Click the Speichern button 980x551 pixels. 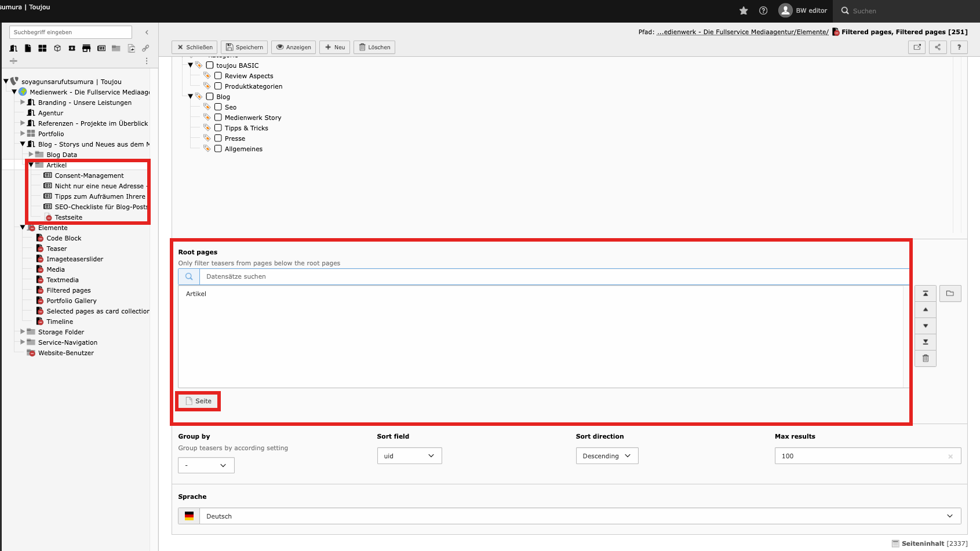tap(244, 48)
